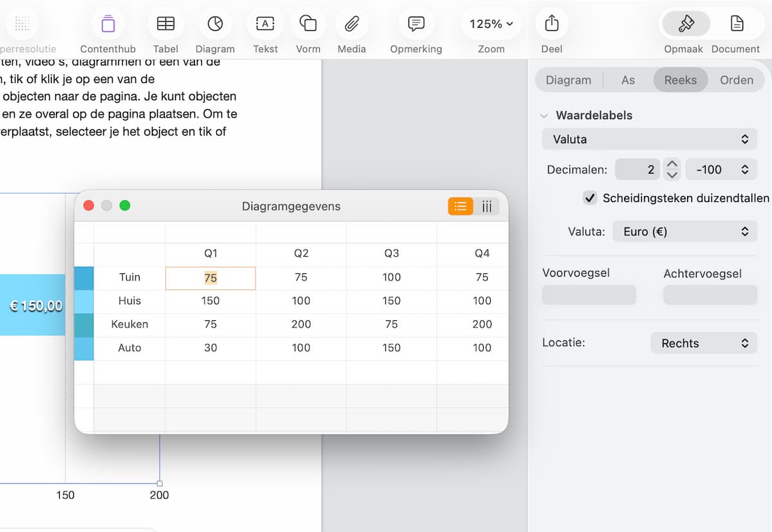The height and width of the screenshot is (532, 772).
Task: Open the Contenthub toolbar icon
Action: (108, 24)
